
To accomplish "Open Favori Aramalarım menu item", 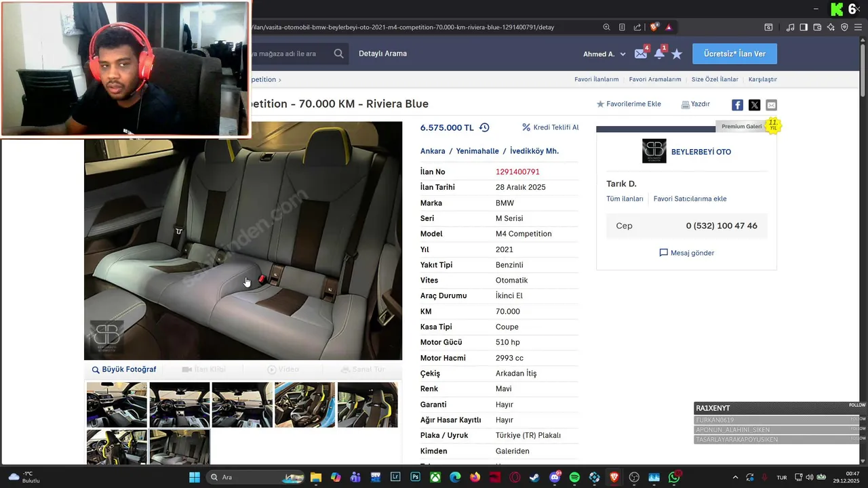I will (x=655, y=79).
